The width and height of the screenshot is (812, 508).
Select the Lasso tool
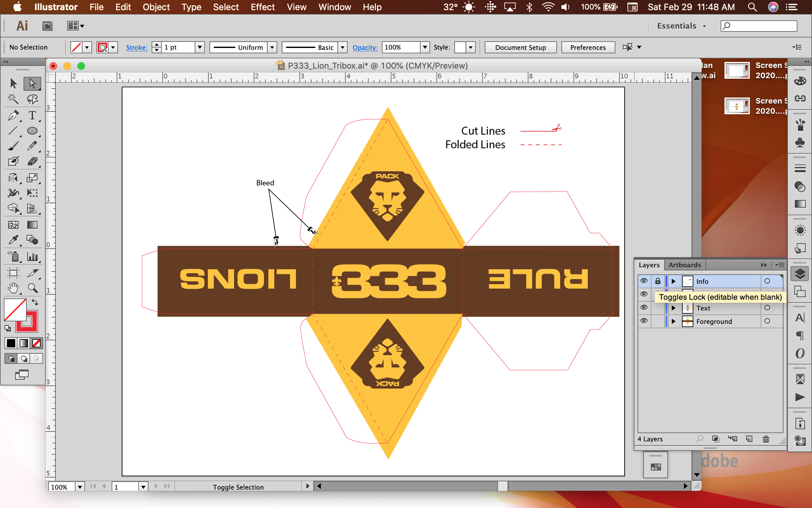pos(32,99)
